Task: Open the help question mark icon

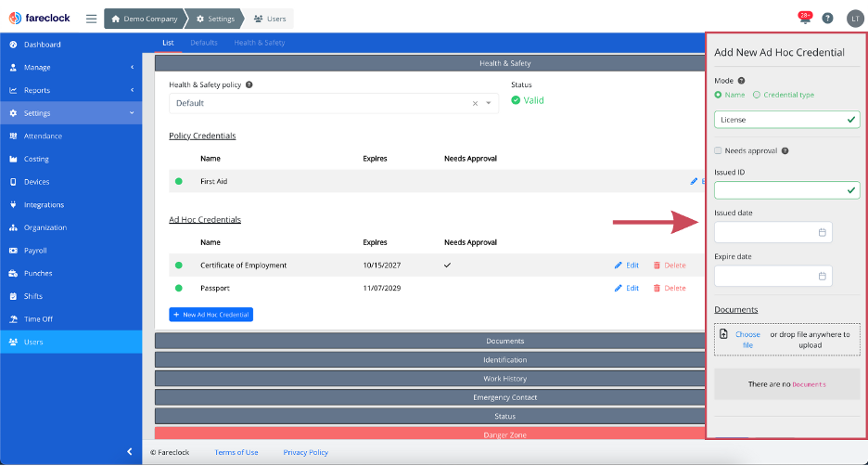Action: coord(827,19)
